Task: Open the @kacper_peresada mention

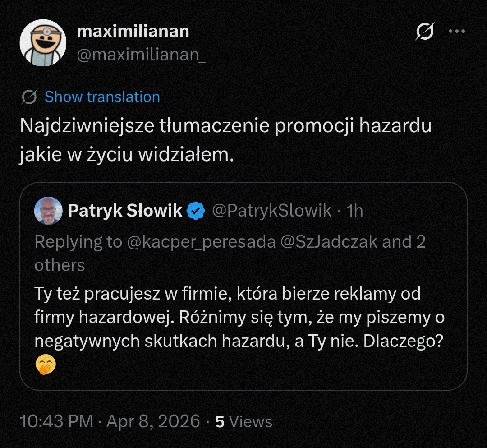Action: [201, 242]
